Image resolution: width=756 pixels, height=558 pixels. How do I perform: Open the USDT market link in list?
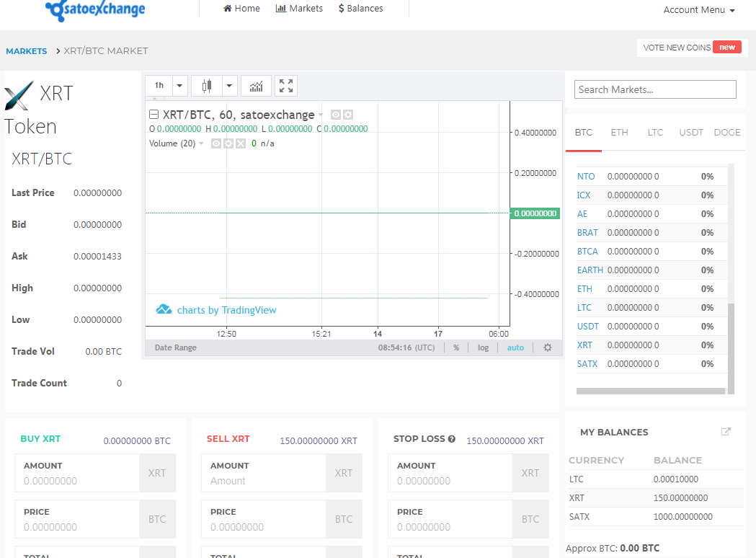pyautogui.click(x=588, y=327)
